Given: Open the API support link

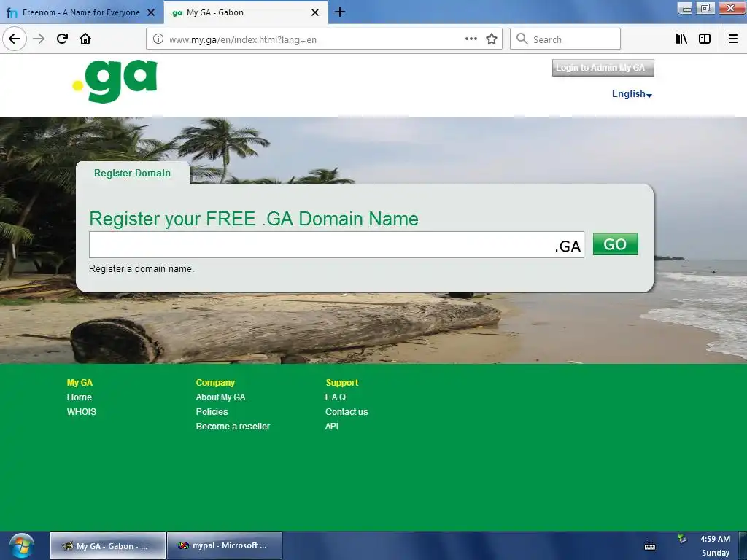Looking at the screenshot, I should click(332, 426).
